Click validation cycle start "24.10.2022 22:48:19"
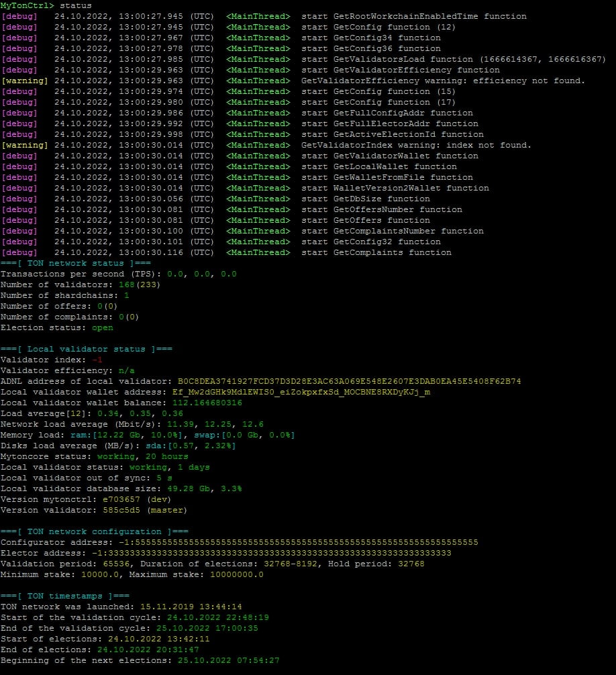The image size is (616, 675). (x=218, y=618)
